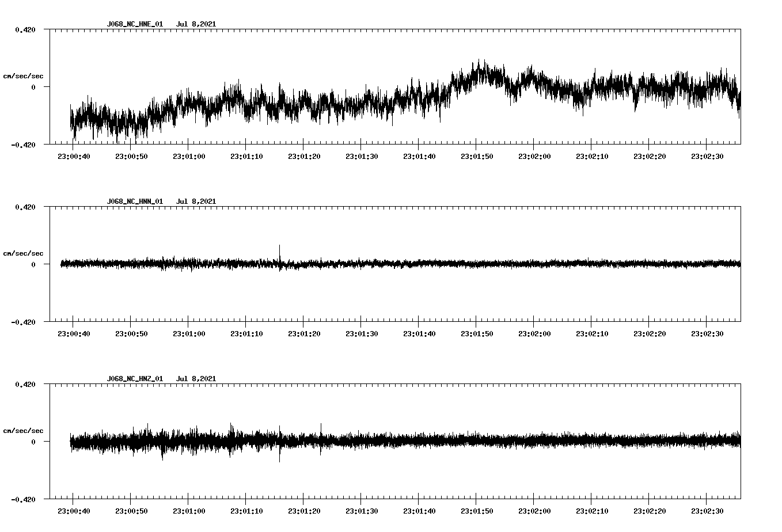
Task: Click the zero axis label on HNZ plot
Action: click(x=33, y=442)
